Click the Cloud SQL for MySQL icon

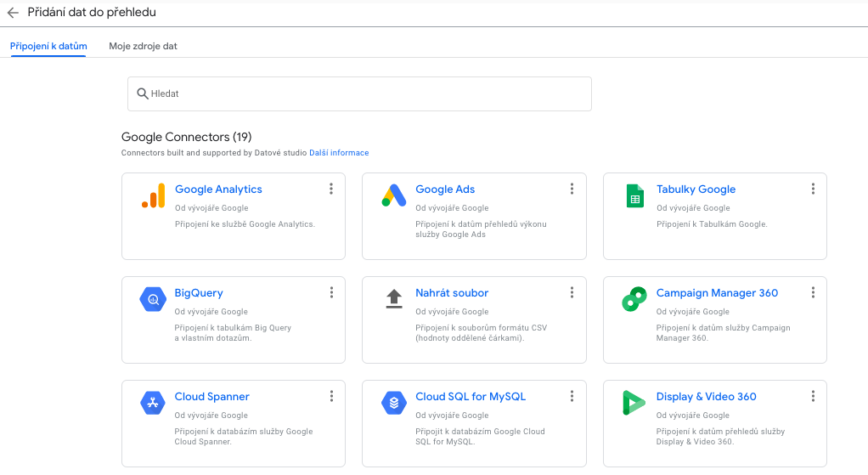point(393,403)
